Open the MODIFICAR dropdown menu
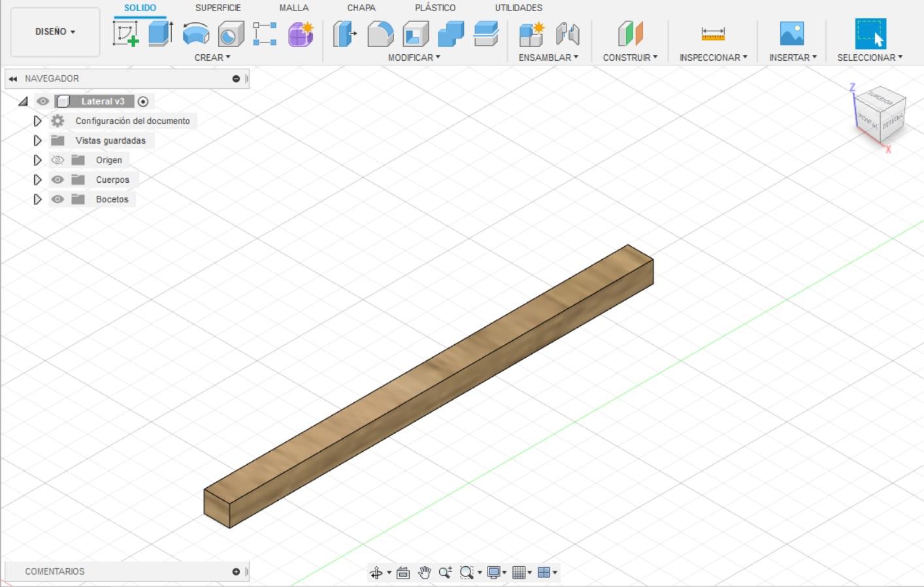Screen dimensions: 924x587 tap(414, 57)
